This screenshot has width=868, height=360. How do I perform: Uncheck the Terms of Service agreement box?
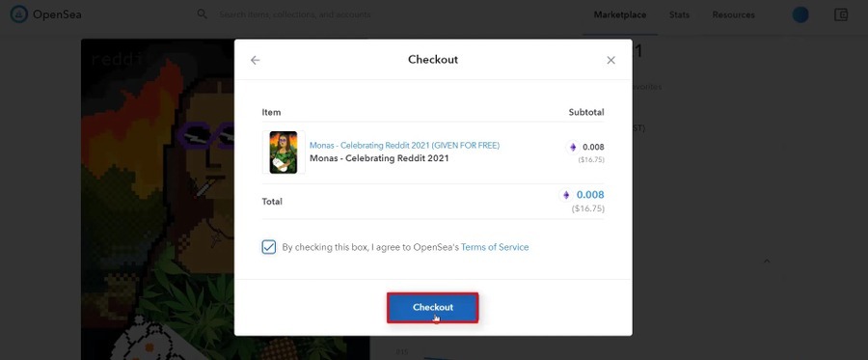coord(269,247)
